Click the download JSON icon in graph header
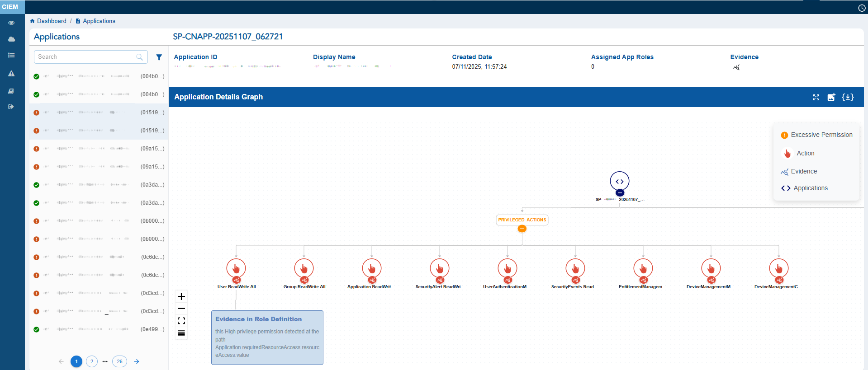 pyautogui.click(x=848, y=97)
